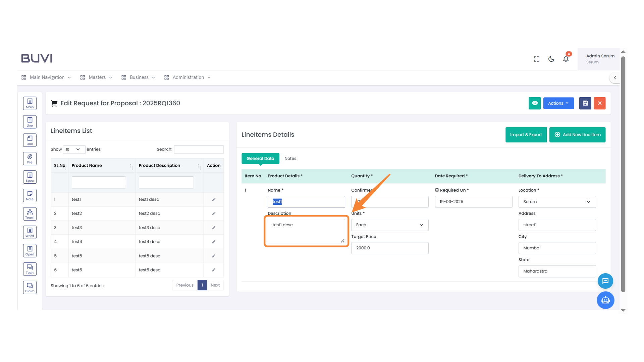This screenshot has height=362, width=644.
Task: Open the File attachments panel
Action: 30,158
